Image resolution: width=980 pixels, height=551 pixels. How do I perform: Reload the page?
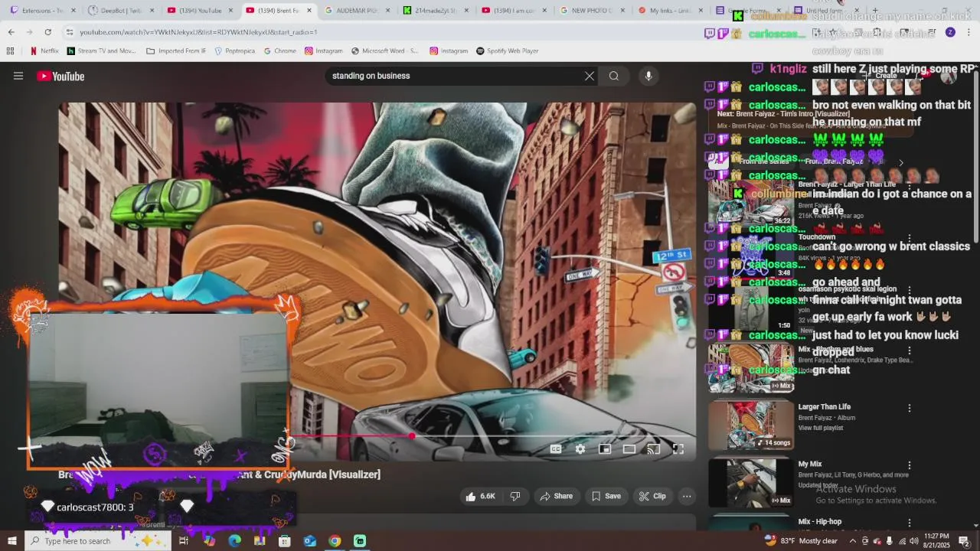click(47, 32)
